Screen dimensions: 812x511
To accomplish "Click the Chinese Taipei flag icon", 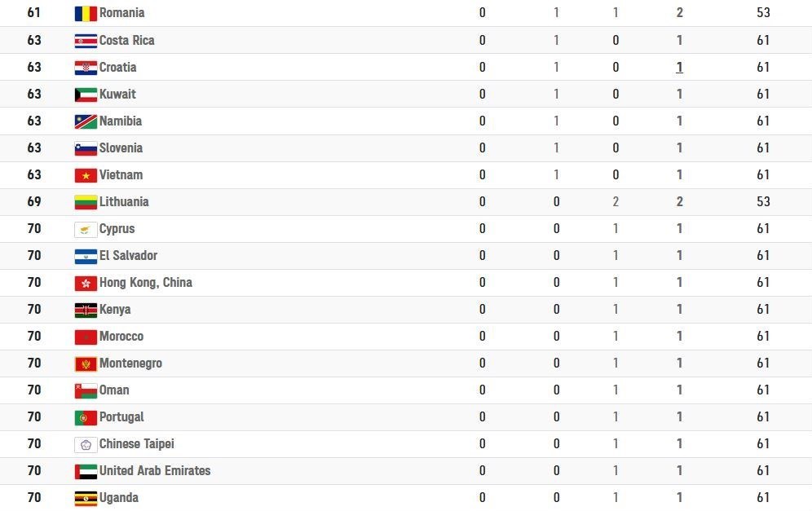I will tap(86, 444).
